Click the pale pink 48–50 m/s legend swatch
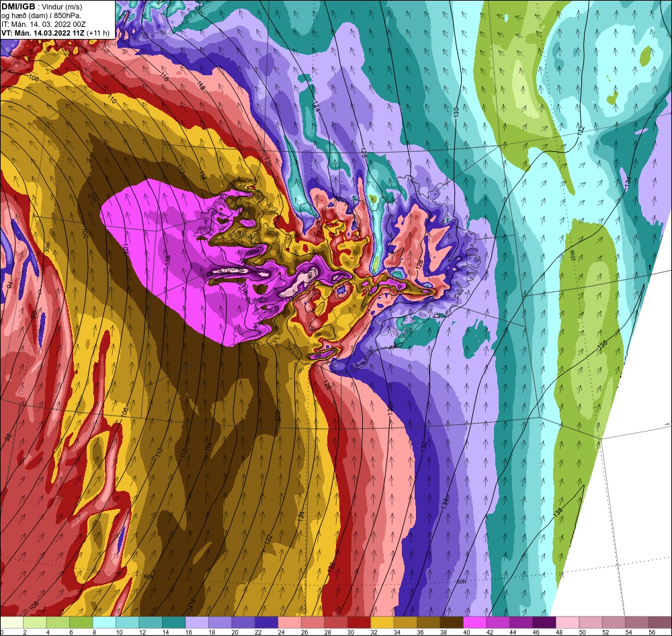The image size is (672, 636). click(x=567, y=623)
